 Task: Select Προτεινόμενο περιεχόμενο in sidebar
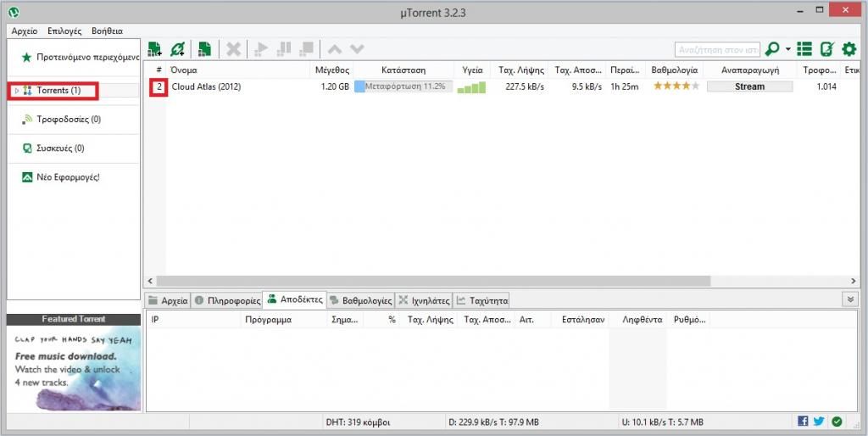[x=81, y=57]
